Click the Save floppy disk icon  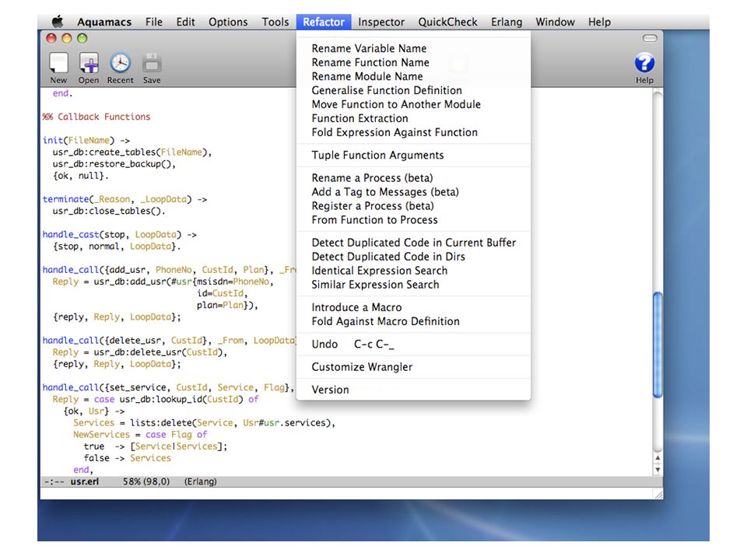pyautogui.click(x=152, y=63)
